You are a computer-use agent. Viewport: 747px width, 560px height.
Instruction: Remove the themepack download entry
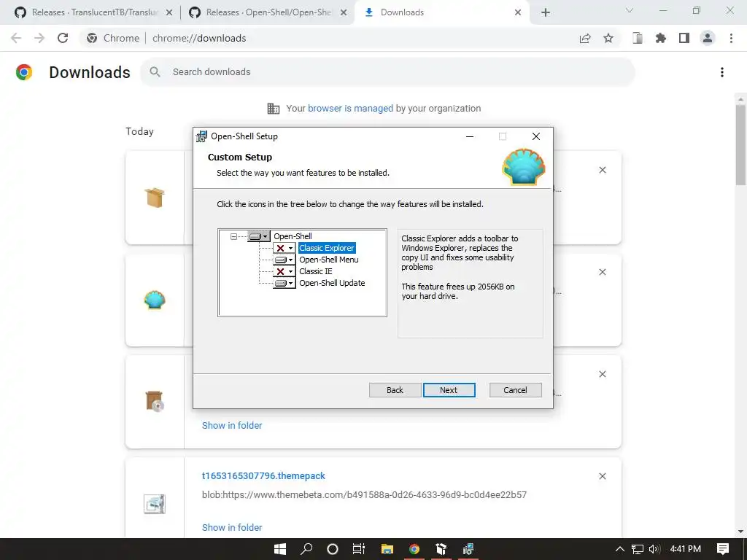coord(603,476)
